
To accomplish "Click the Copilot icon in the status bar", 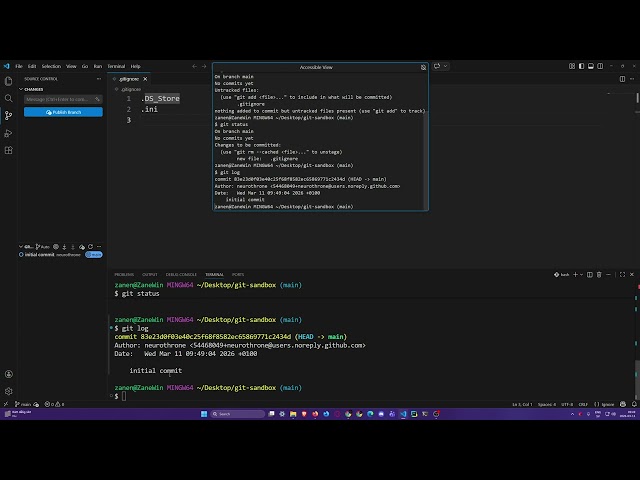I will (623, 404).
